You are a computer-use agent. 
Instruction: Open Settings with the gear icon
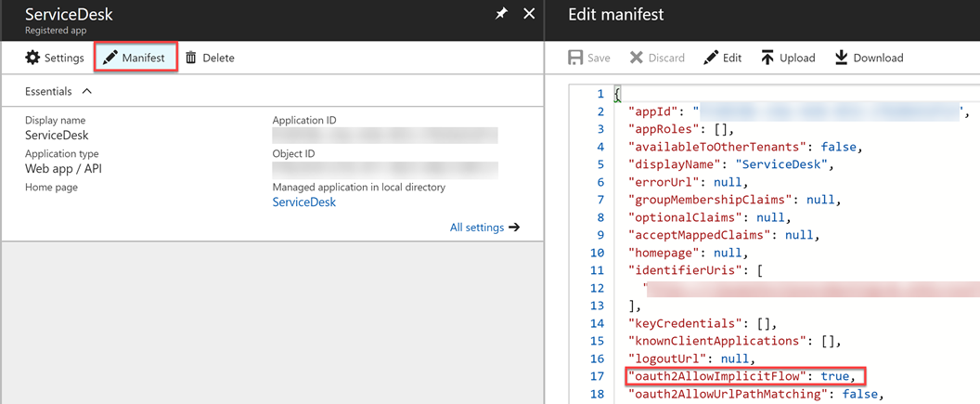pyautogui.click(x=32, y=58)
